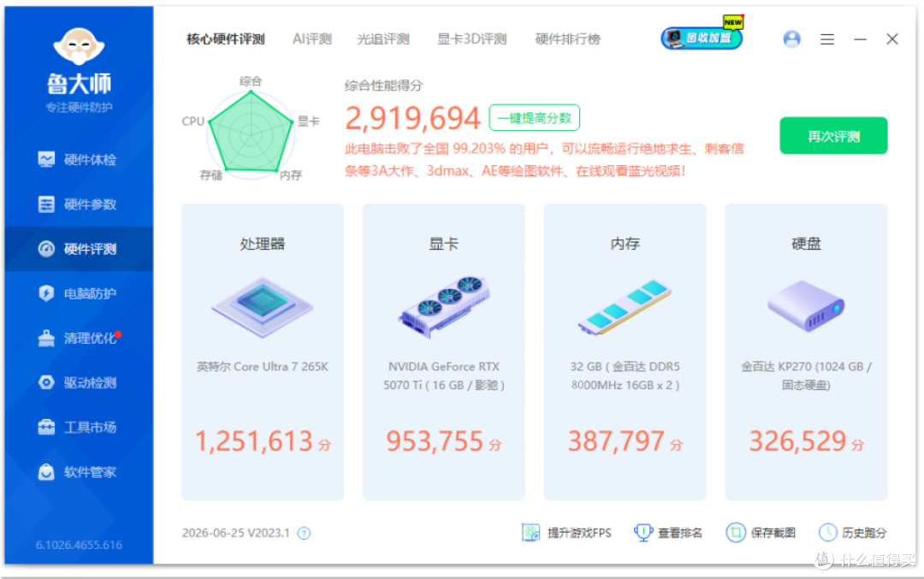Click the 2026-06-25 V2023.1 version text

(236, 533)
